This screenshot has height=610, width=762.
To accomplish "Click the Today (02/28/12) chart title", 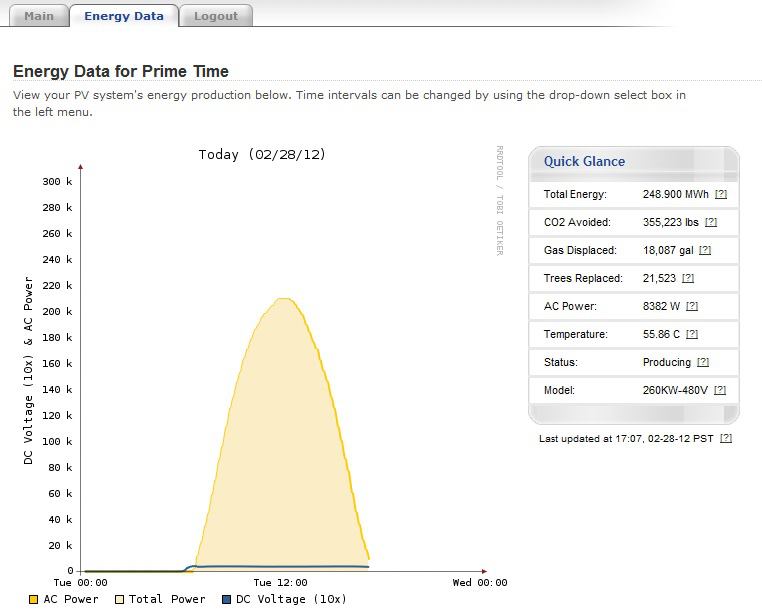I will [x=261, y=154].
